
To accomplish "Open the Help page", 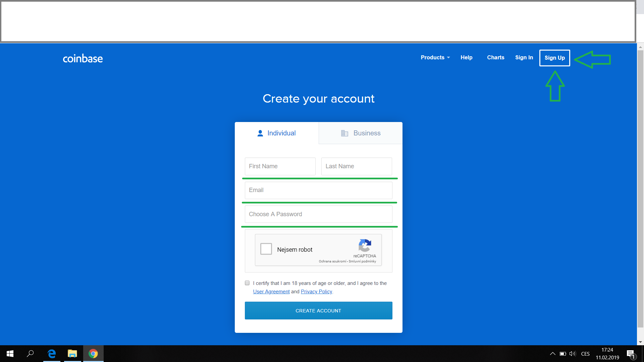I will (466, 58).
